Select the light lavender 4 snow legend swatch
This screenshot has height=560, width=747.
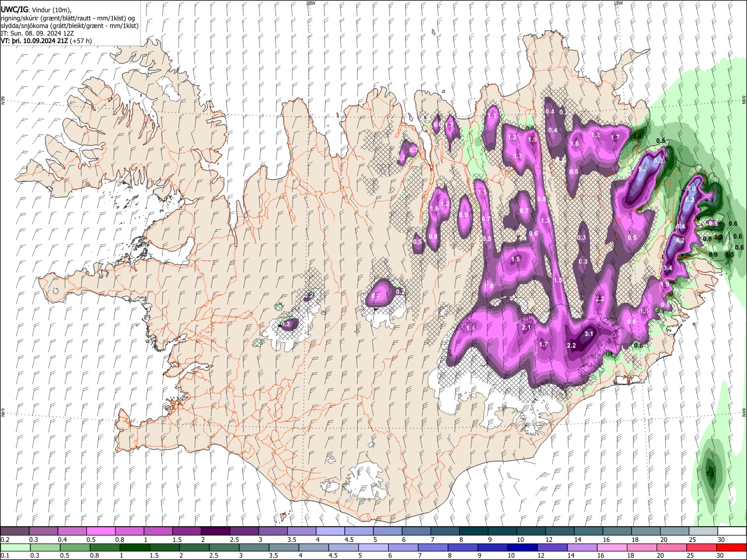(330, 531)
